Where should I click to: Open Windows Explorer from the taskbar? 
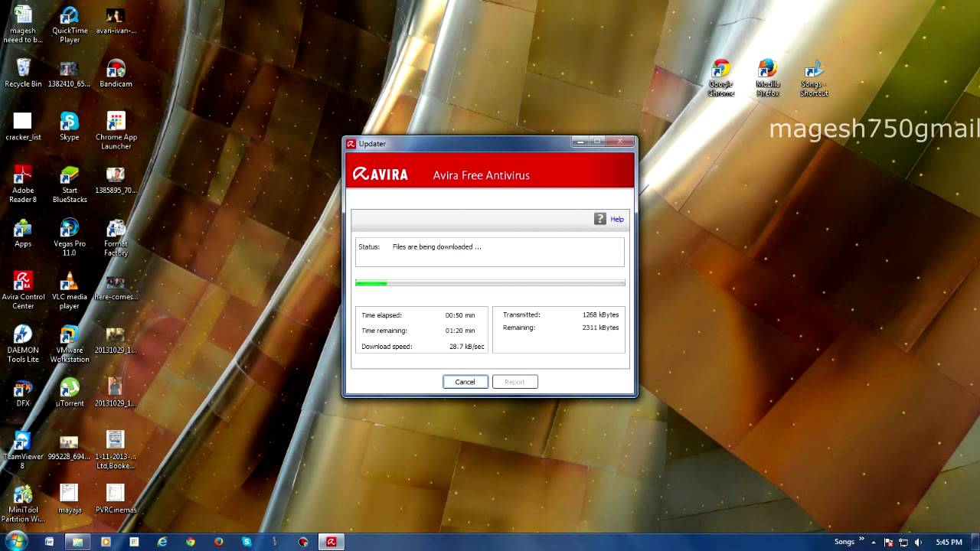click(x=77, y=542)
